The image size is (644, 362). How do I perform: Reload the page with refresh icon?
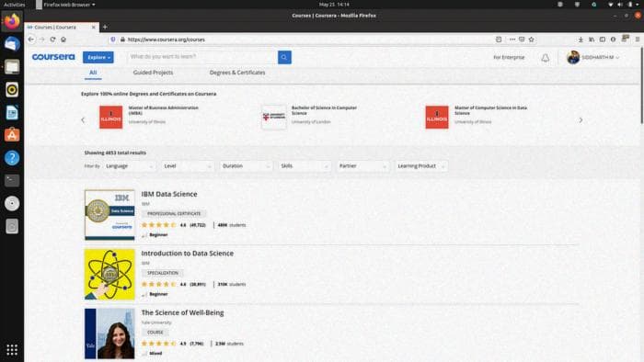(52, 40)
